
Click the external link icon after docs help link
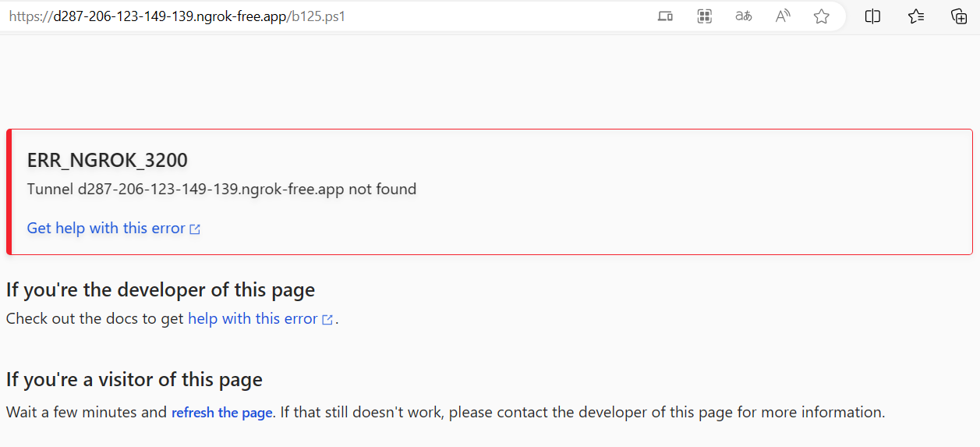[x=327, y=320]
